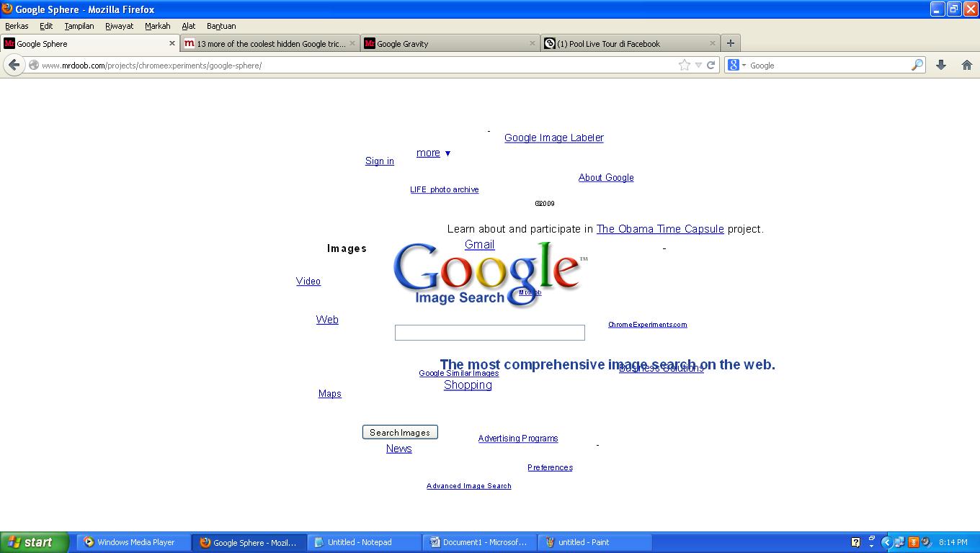The image size is (980, 553).
Task: Open the Gmail link
Action: click(x=480, y=244)
